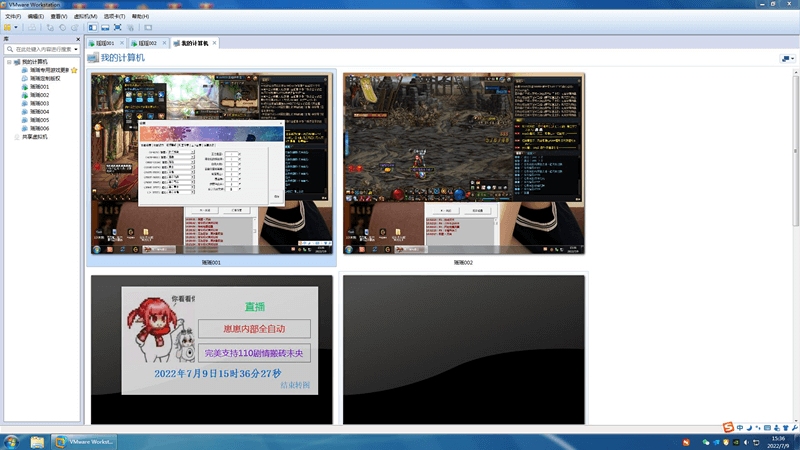Select the blank dark VM thumbnail

point(463,349)
